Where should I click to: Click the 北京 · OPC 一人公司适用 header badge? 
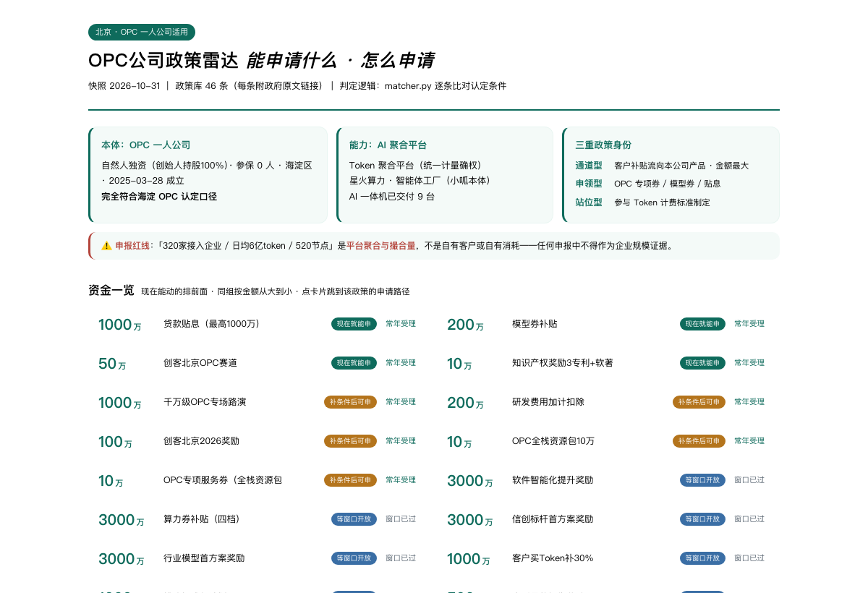[x=142, y=32]
